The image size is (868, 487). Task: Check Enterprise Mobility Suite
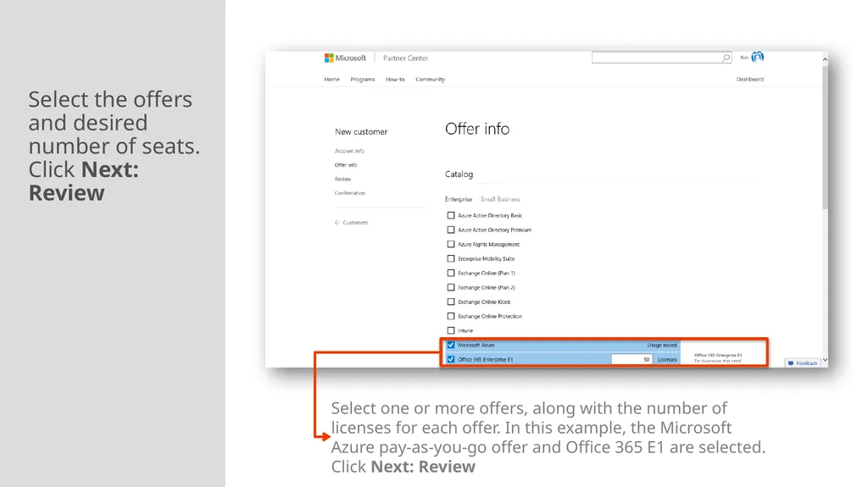[451, 258]
